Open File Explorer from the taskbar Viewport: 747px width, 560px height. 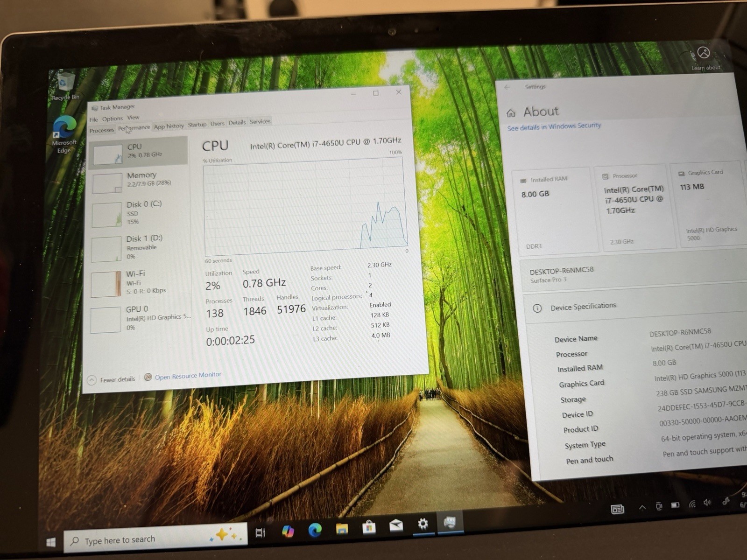pyautogui.click(x=342, y=528)
